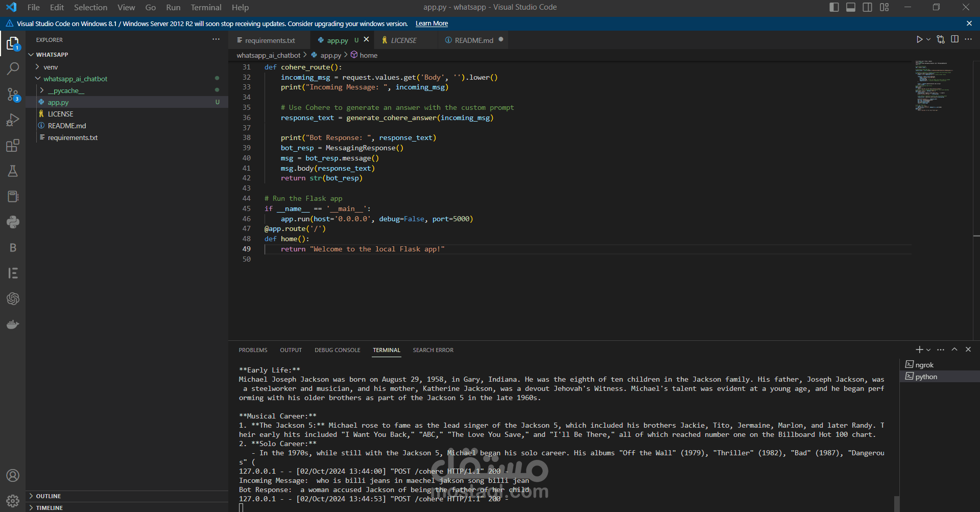Open README.md in the file tree
Image resolution: width=980 pixels, height=512 pixels.
[x=127, y=126]
